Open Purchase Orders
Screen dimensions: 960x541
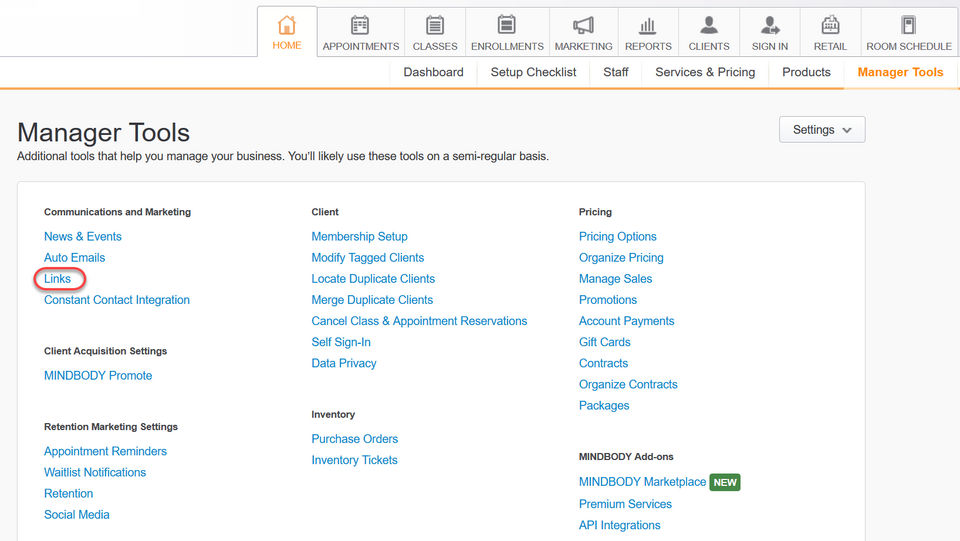pos(354,439)
